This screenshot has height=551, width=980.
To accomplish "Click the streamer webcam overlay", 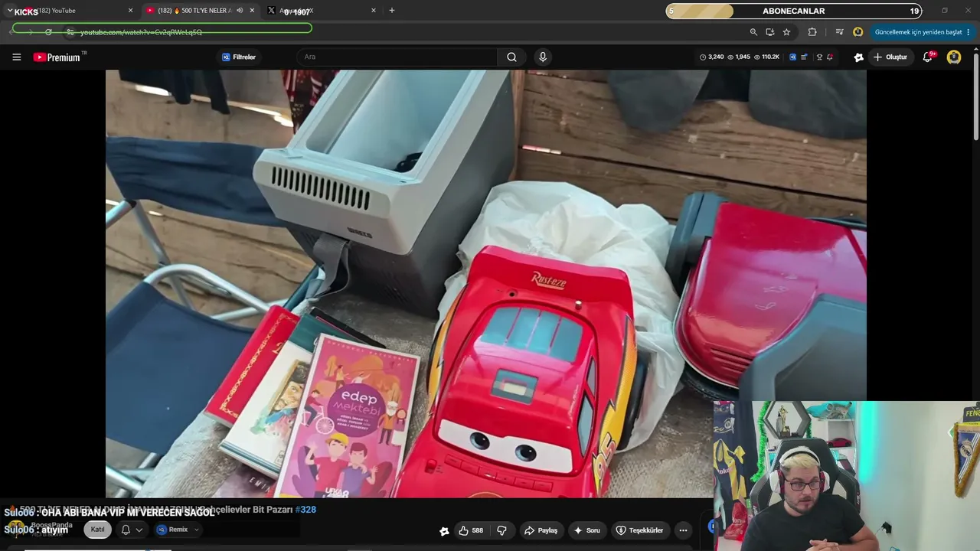I will 847,476.
